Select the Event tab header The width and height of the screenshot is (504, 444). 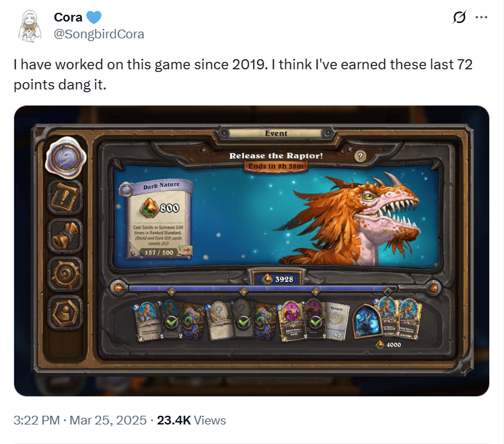tap(276, 133)
